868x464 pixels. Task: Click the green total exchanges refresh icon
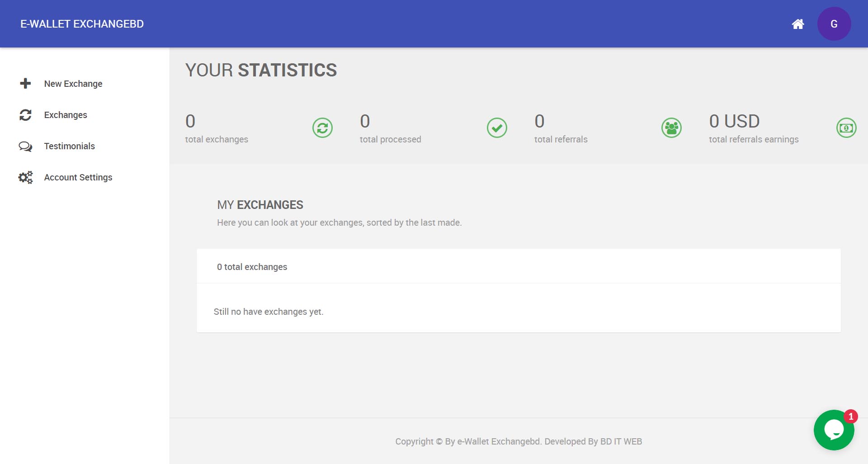coord(322,128)
